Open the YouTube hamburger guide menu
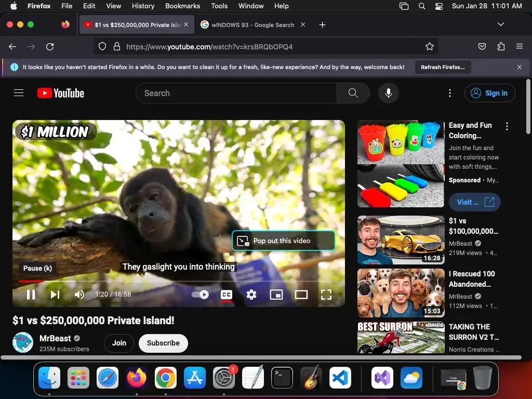The image size is (532, 399). [19, 92]
